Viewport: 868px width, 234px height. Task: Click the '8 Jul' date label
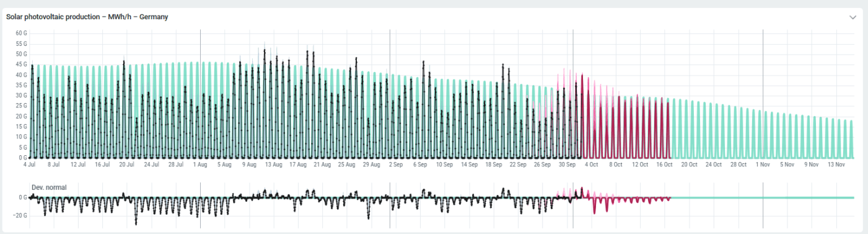pyautogui.click(x=54, y=165)
